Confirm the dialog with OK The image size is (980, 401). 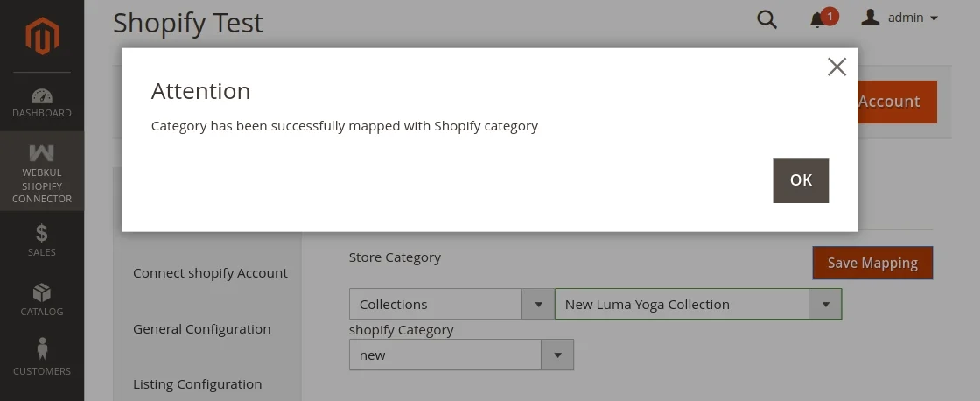pos(801,180)
